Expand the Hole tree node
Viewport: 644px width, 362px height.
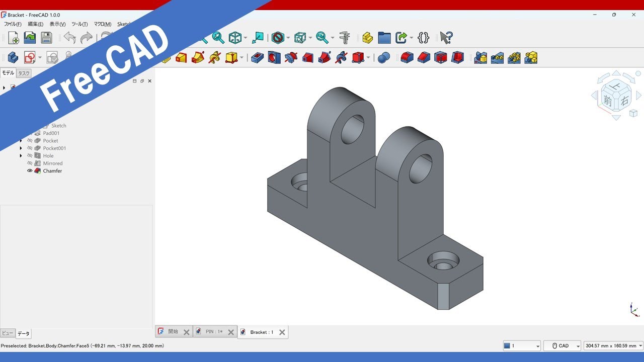[21, 156]
